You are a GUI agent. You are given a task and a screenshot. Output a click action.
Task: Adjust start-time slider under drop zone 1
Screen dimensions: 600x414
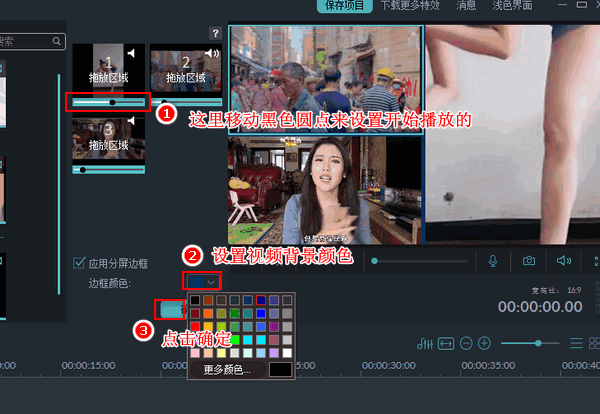point(109,102)
